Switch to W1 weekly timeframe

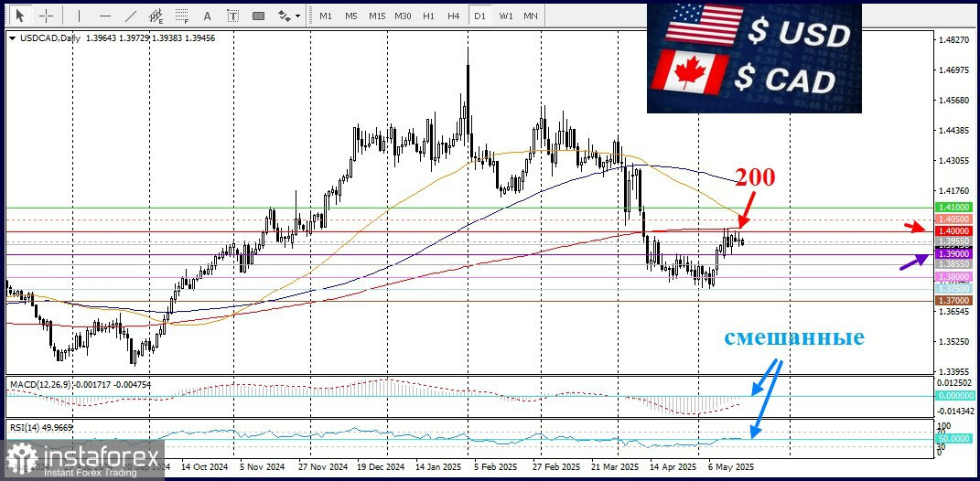point(505,16)
